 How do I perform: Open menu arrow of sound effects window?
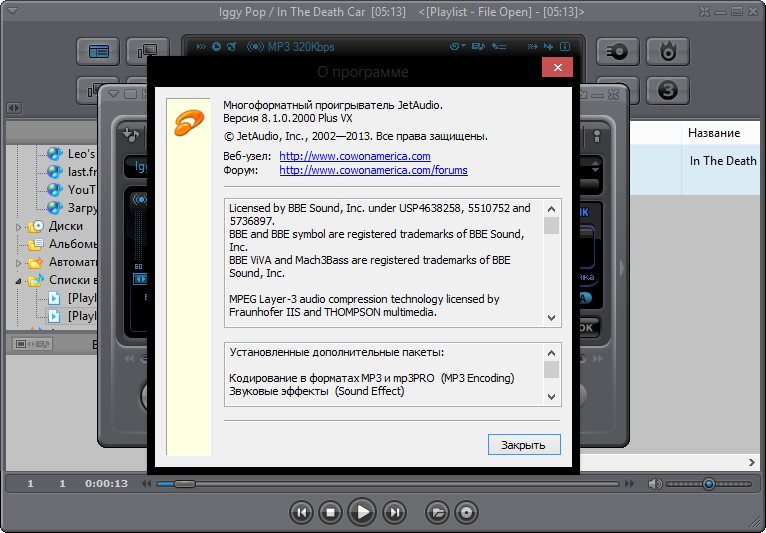pos(113,94)
